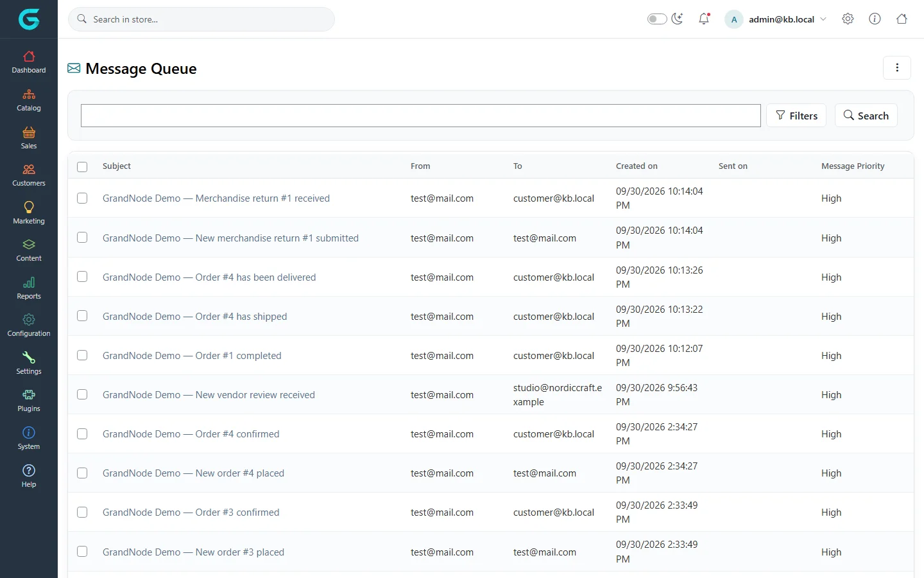Check the Order #4 has been delivered row
Image resolution: width=924 pixels, height=578 pixels.
click(x=82, y=277)
